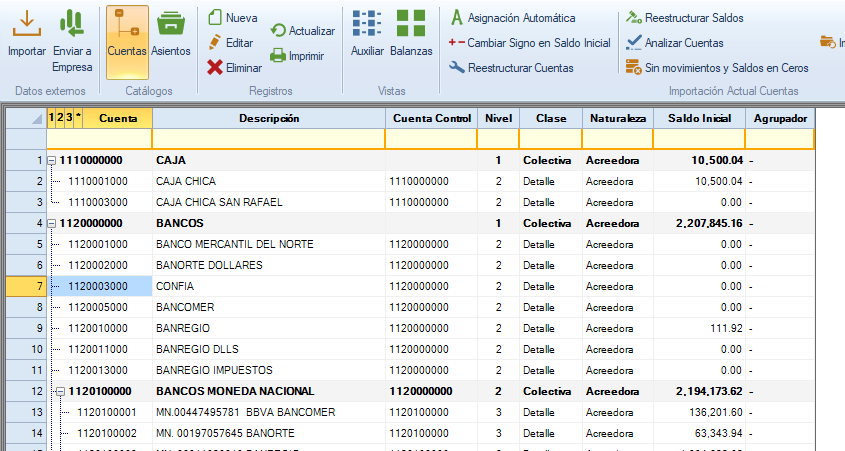Switch to Auxiliar view
This screenshot has width=845, height=451.
pyautogui.click(x=367, y=24)
